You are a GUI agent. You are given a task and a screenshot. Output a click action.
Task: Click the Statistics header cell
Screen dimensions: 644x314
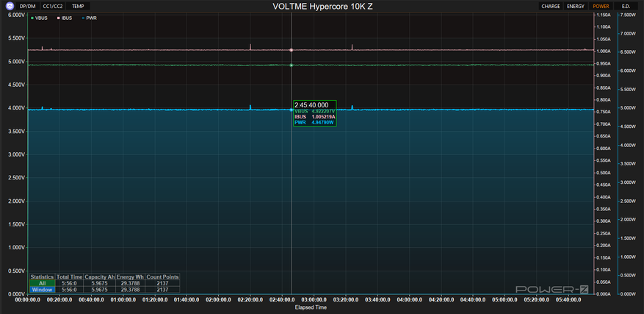[x=43, y=277]
